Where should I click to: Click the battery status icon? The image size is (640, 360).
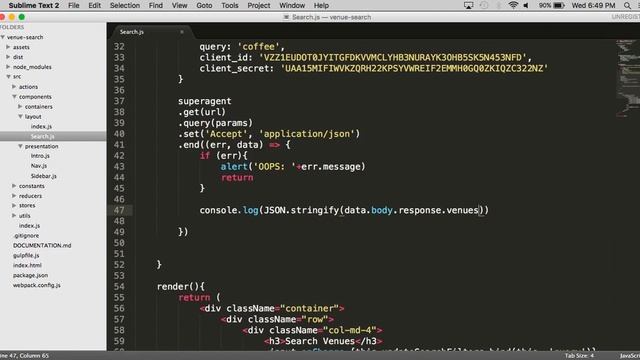click(x=559, y=5)
